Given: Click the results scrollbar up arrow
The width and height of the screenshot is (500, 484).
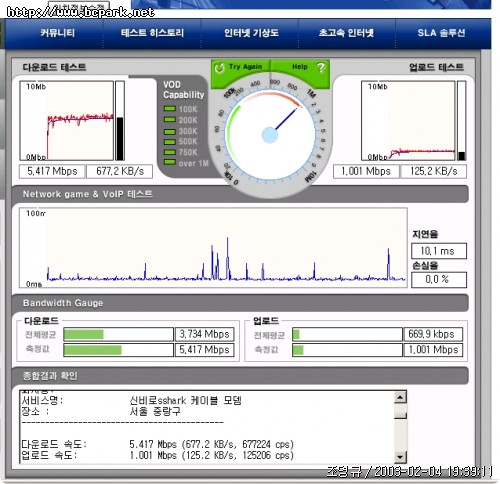Looking at the screenshot, I should 400,397.
